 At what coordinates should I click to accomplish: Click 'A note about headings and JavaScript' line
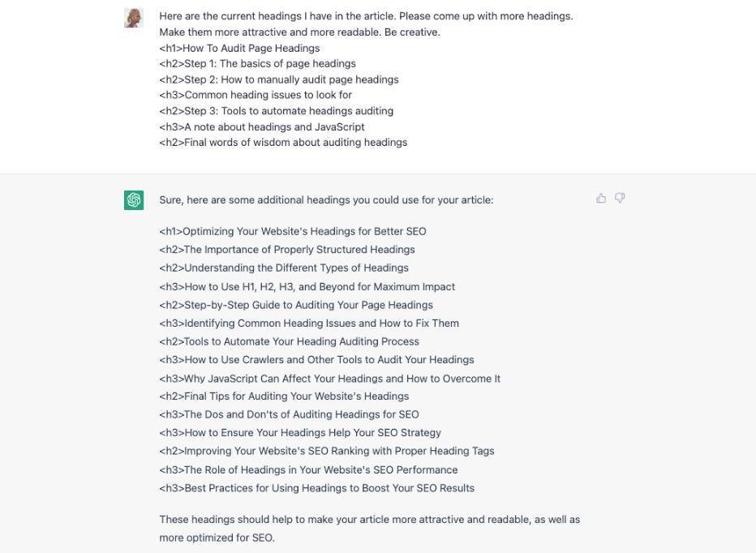(x=262, y=126)
